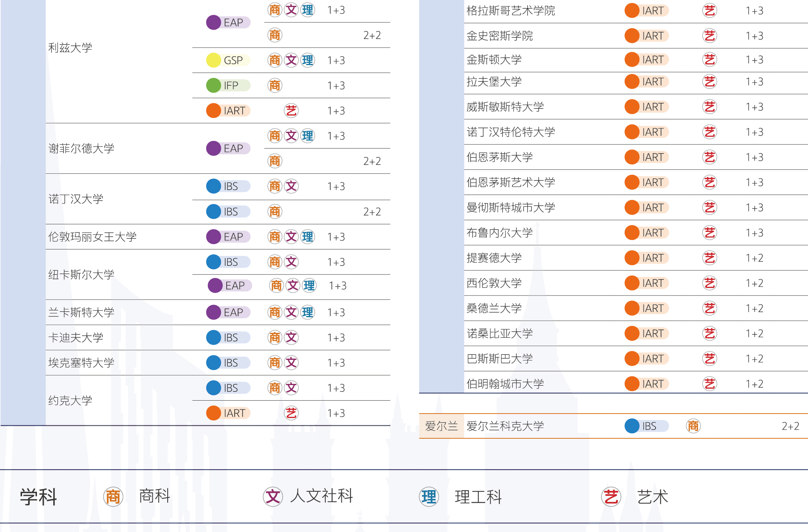The image size is (808, 532).
Task: Click the 理 icon in 兰卡斯特大学 row
Action: [x=307, y=312]
